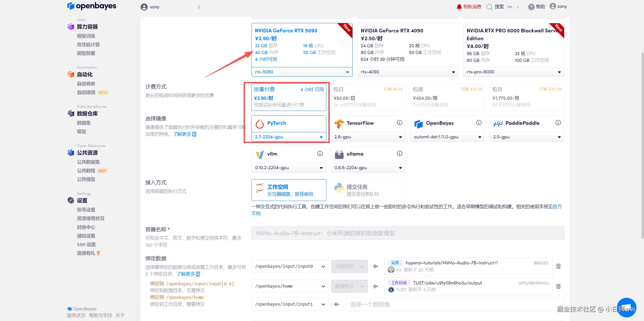Click the vllm image info icon
The width and height of the screenshot is (644, 321).
[x=320, y=154]
